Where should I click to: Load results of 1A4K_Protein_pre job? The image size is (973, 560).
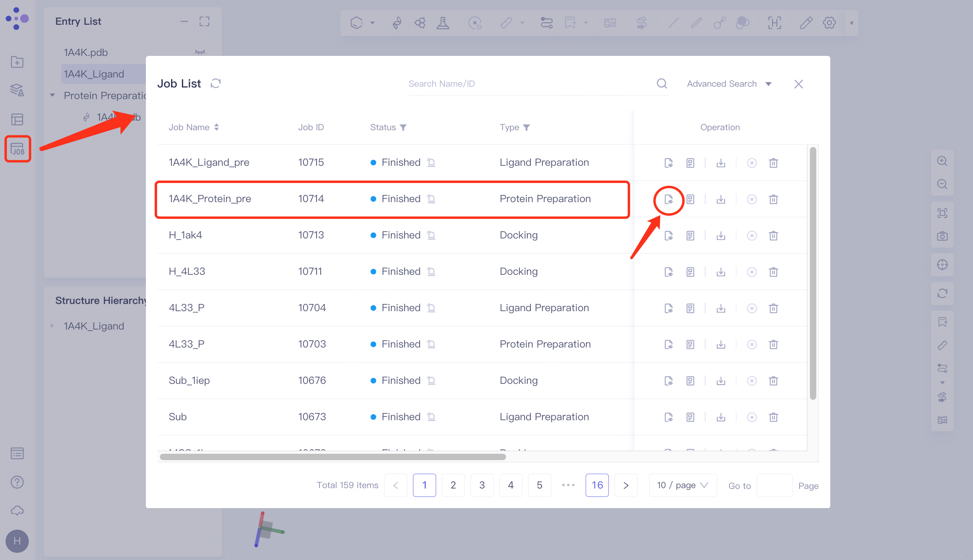pyautogui.click(x=668, y=199)
